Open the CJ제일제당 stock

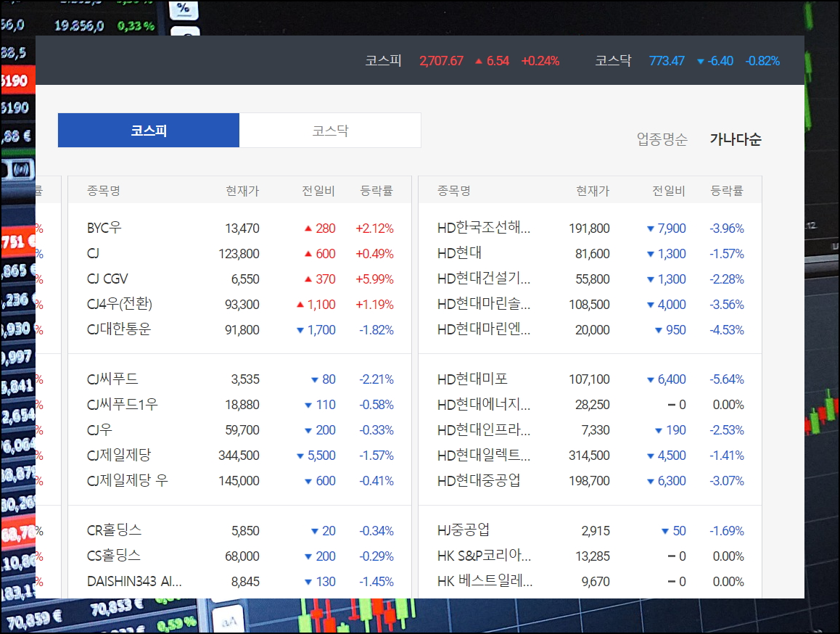pyautogui.click(x=119, y=455)
